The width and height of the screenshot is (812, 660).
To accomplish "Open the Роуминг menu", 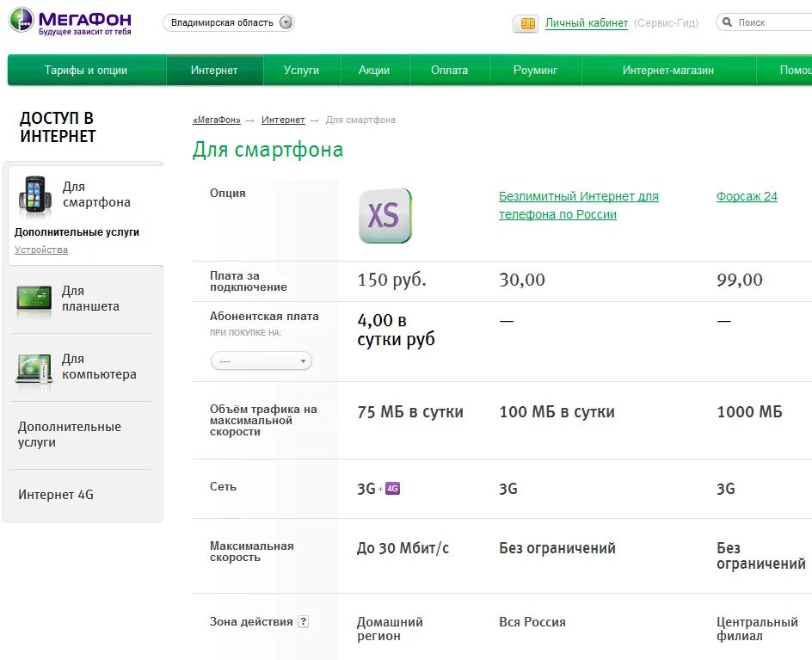I will (536, 70).
